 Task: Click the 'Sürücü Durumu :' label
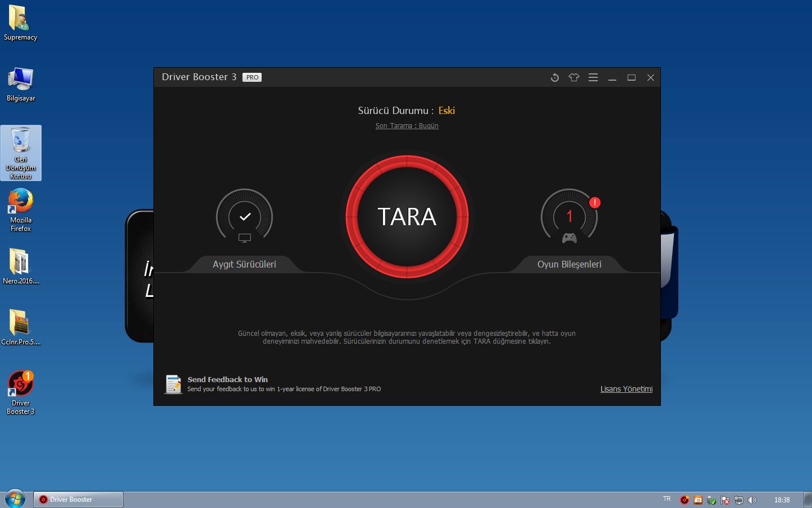click(396, 111)
